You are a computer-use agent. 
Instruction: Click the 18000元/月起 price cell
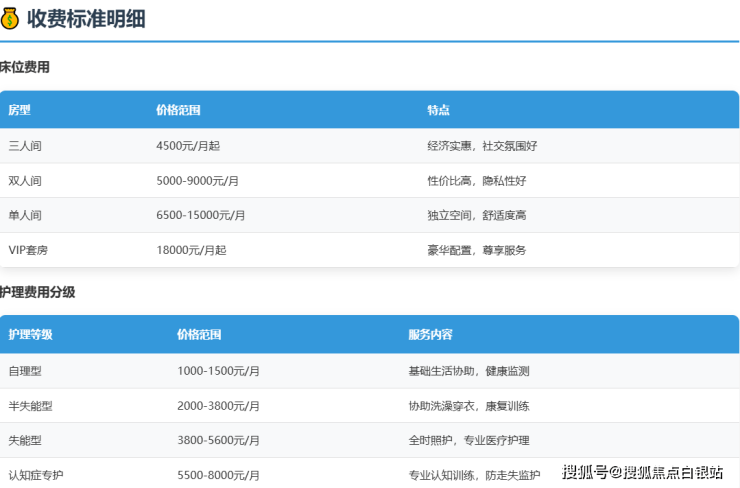click(x=191, y=250)
